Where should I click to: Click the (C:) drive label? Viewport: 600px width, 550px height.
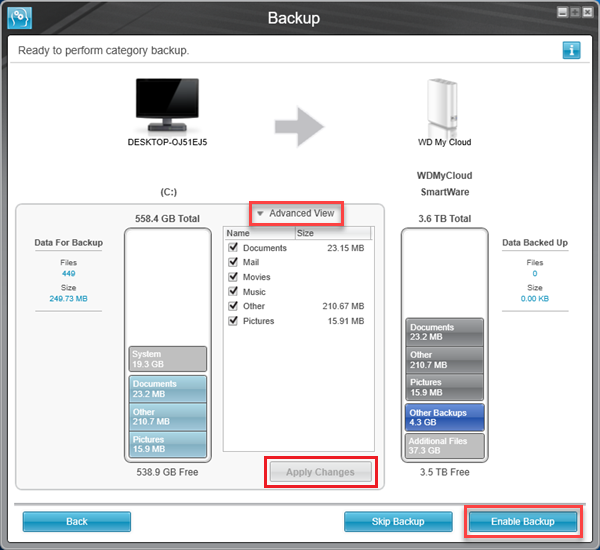[x=168, y=192]
